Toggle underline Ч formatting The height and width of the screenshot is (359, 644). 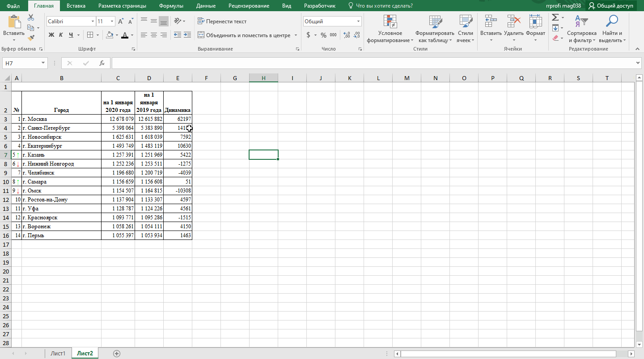click(x=71, y=35)
